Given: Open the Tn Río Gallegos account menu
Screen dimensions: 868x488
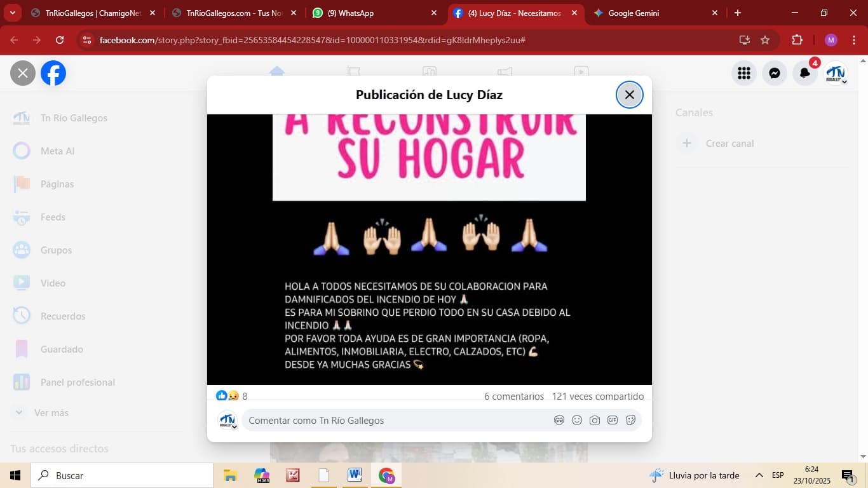Looking at the screenshot, I should (836, 73).
